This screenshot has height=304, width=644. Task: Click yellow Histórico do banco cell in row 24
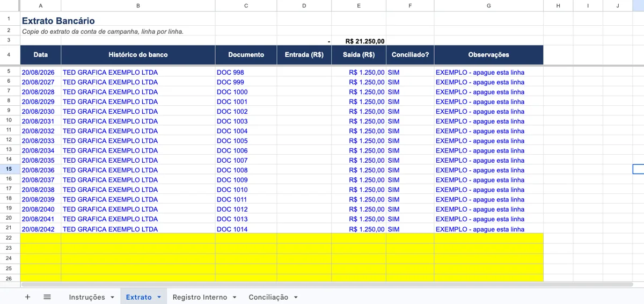click(x=138, y=258)
